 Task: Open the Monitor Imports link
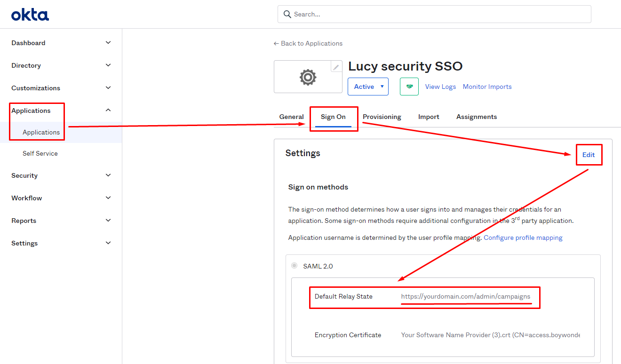pyautogui.click(x=487, y=87)
